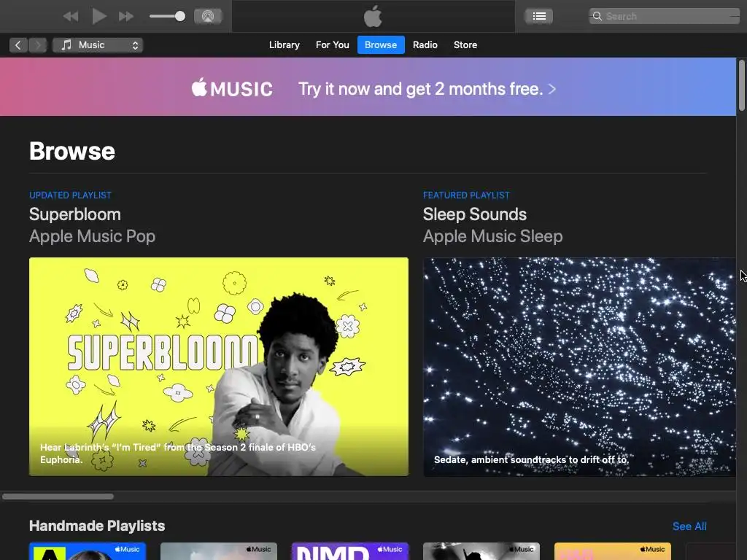Go back with the left arrow
This screenshot has height=560, width=747.
pos(18,45)
